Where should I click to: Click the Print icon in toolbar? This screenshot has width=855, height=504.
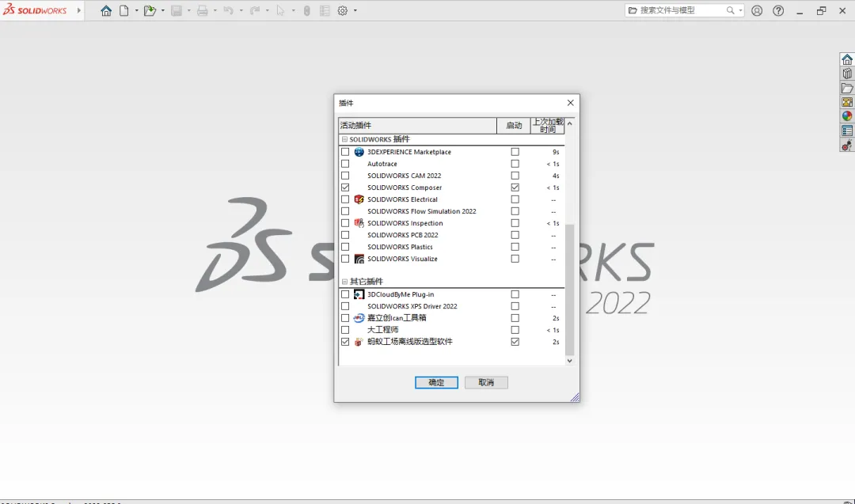[203, 10]
